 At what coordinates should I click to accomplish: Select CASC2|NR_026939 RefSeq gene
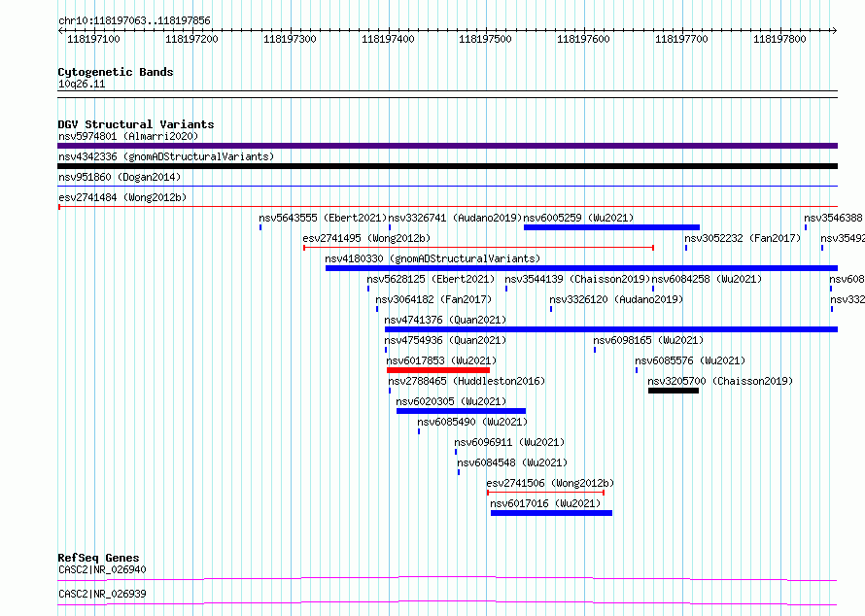point(102,594)
